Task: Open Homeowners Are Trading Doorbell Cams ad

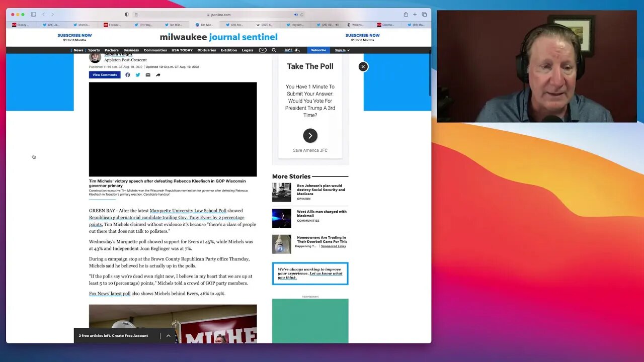Action: coord(322,239)
